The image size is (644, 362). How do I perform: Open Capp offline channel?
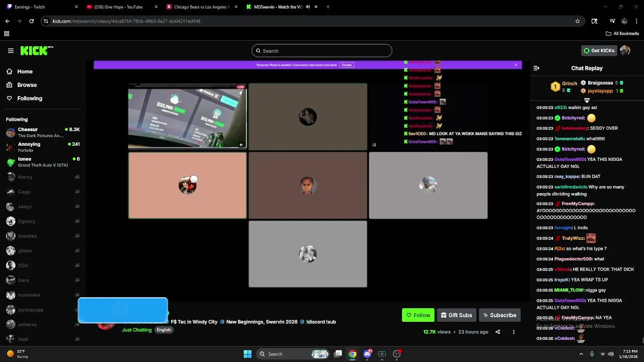click(43, 192)
